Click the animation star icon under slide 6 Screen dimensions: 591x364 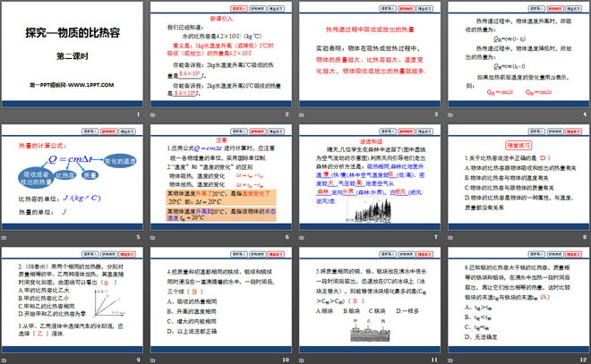point(152,238)
